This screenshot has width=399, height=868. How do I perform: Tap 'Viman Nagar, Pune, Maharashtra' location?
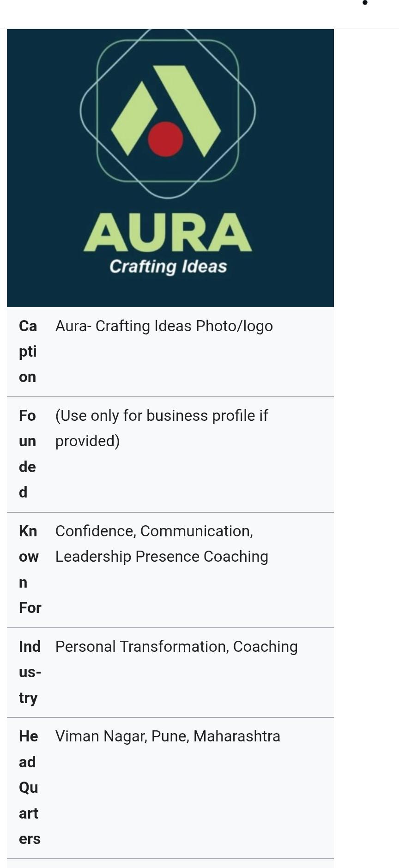pyautogui.click(x=168, y=736)
